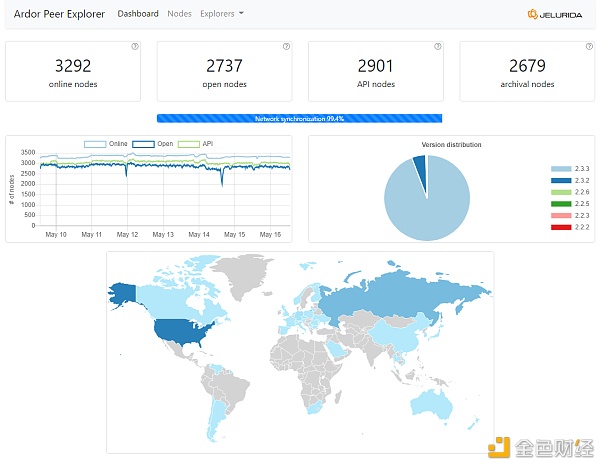600x464 pixels.
Task: Toggle version 2.2.2 legend swatch
Action: pos(561,227)
